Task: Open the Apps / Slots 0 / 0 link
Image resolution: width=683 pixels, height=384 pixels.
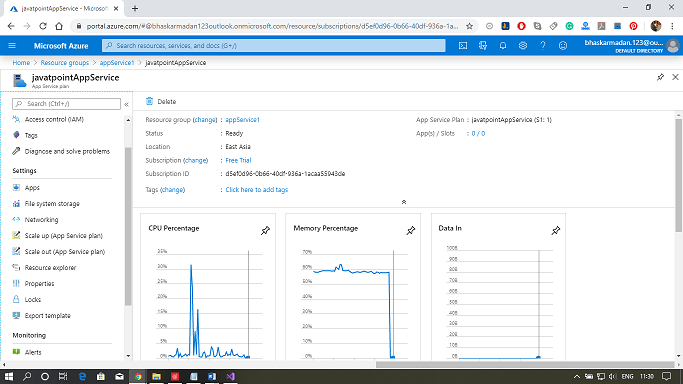Action: click(x=478, y=134)
